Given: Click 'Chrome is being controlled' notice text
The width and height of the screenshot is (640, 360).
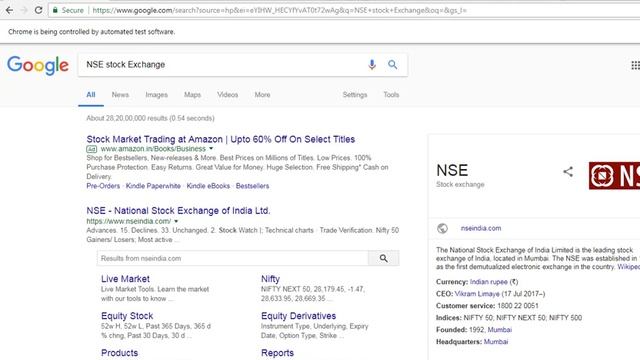Looking at the screenshot, I should (x=91, y=32).
